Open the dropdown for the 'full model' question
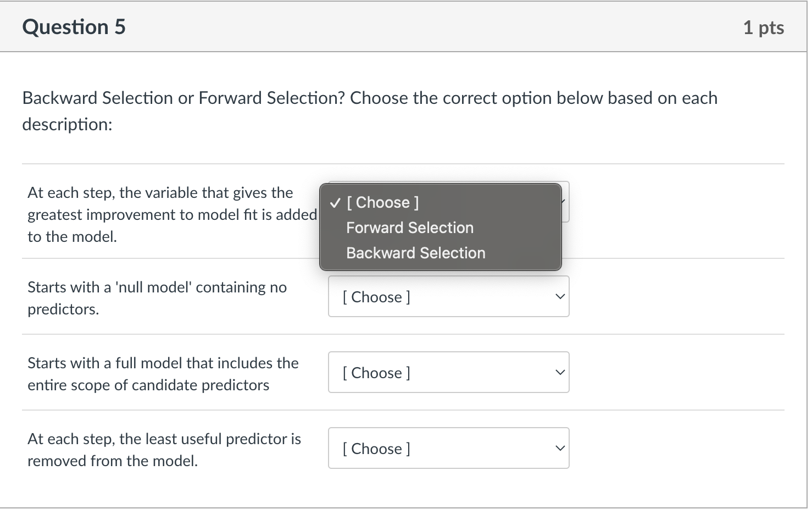The width and height of the screenshot is (812, 520). [x=448, y=372]
